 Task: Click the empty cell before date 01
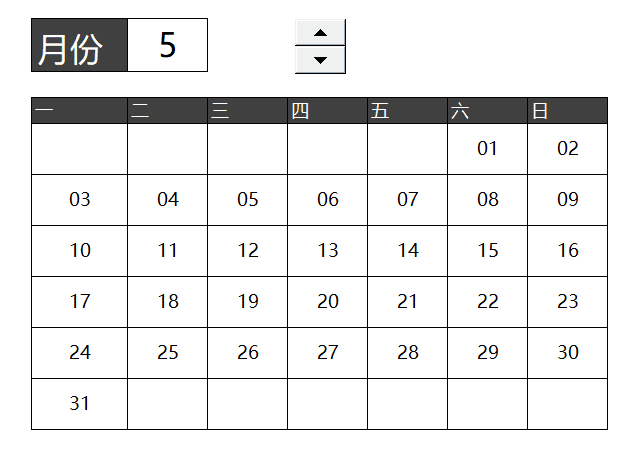(x=408, y=149)
